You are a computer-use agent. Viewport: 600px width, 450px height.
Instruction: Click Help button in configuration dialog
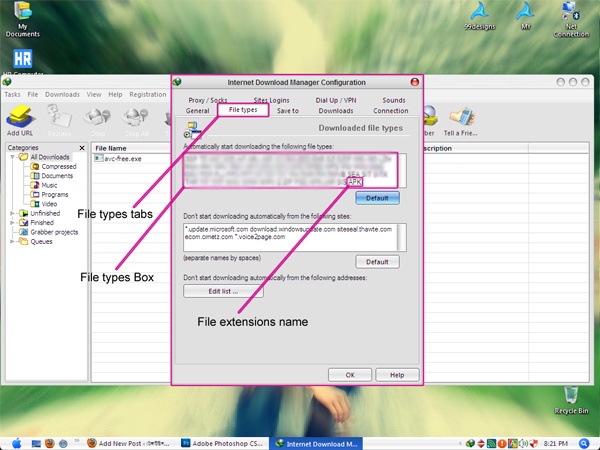tap(397, 375)
